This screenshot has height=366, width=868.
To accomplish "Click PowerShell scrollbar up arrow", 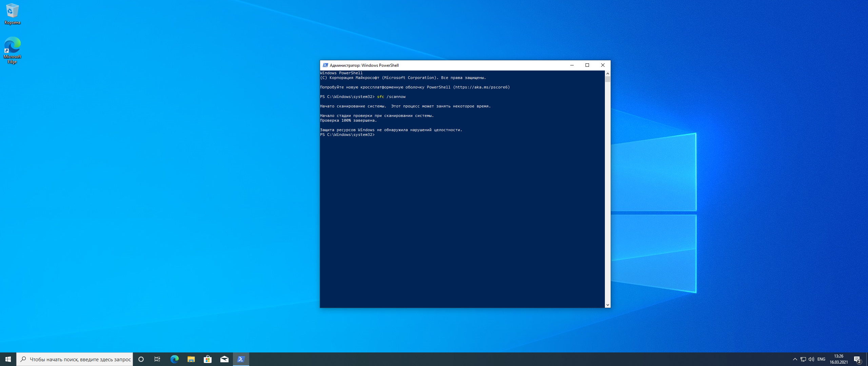I will 608,73.
